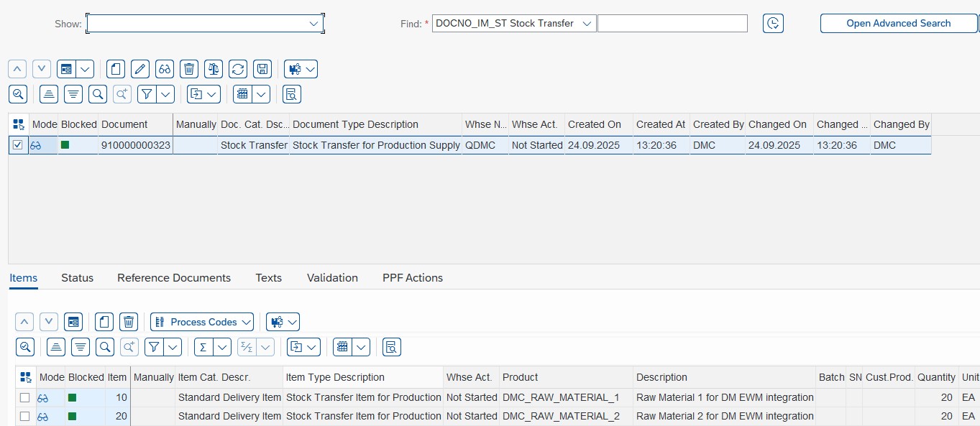Click the find magnifier in header toolbar
This screenshot has height=426, width=980.
tap(98, 94)
